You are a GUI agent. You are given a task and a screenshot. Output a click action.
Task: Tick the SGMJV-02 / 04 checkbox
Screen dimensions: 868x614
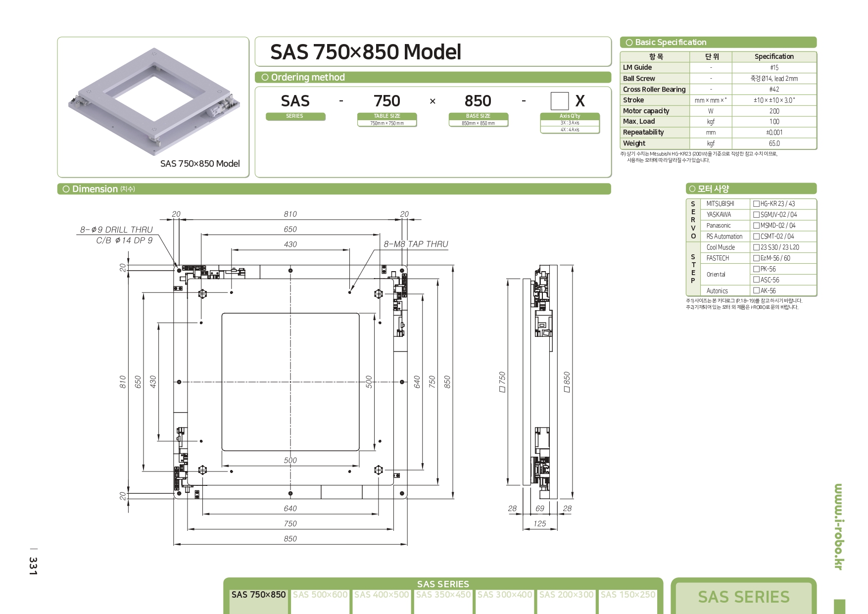(x=756, y=215)
